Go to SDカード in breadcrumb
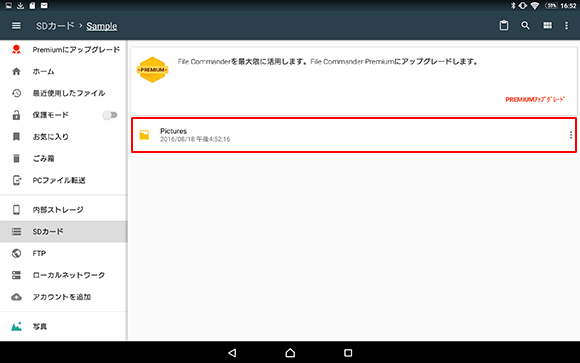Screen dimensions: 580x363 [55, 26]
